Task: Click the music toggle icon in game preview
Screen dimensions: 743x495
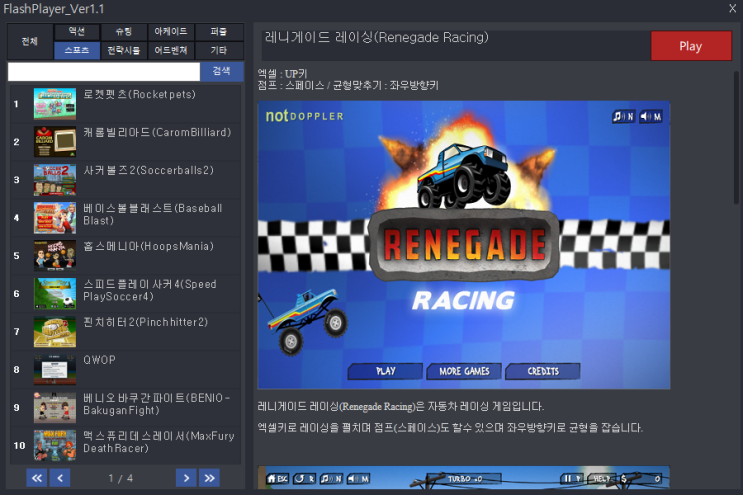Action: tap(623, 117)
